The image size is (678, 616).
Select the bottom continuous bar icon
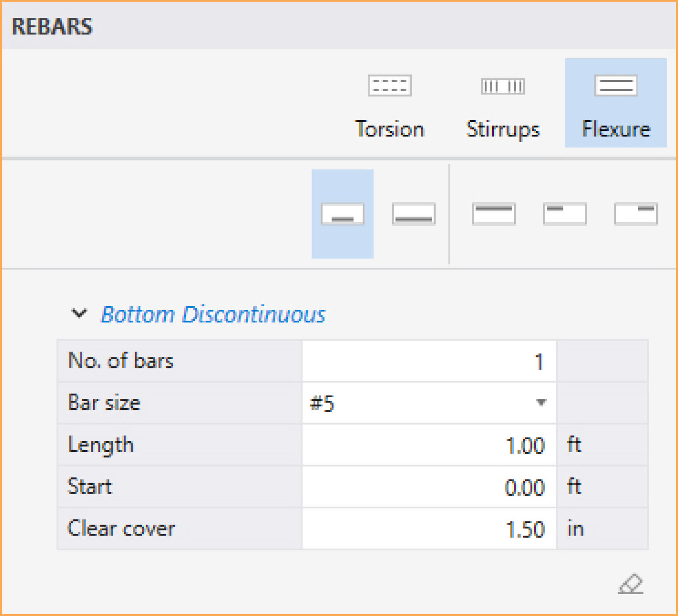(413, 214)
